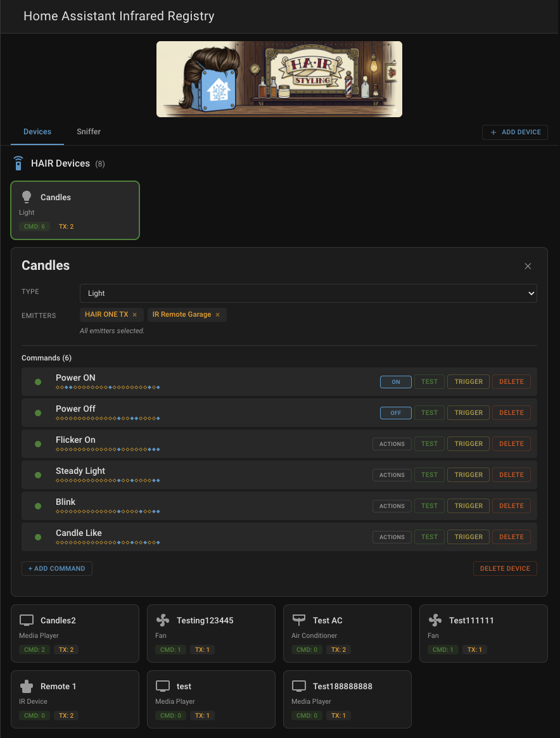Click the green status dot for Steady Light
The height and width of the screenshot is (738, 560).
(x=38, y=475)
